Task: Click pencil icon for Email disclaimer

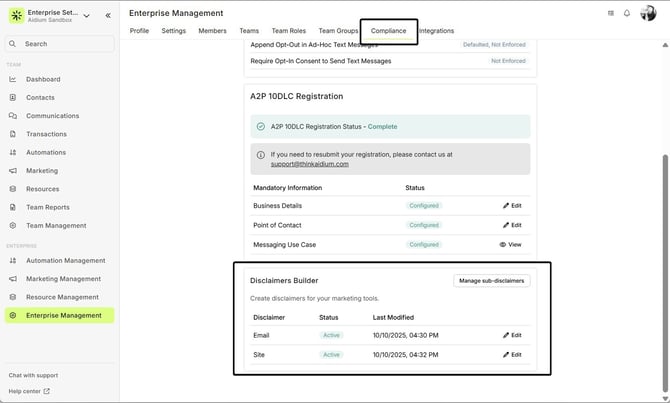Action: (506, 335)
